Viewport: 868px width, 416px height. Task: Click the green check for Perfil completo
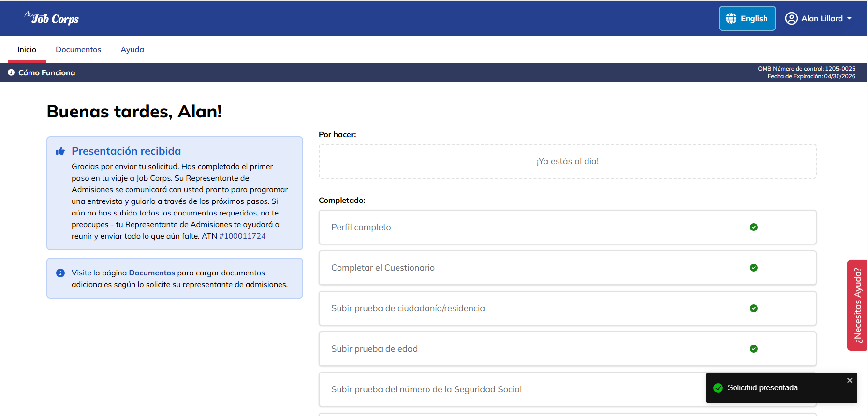pyautogui.click(x=753, y=227)
